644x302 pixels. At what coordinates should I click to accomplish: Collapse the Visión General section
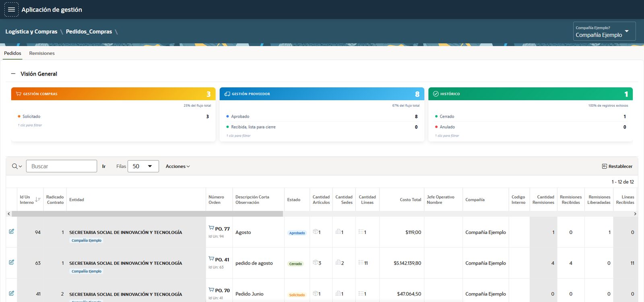(x=13, y=74)
